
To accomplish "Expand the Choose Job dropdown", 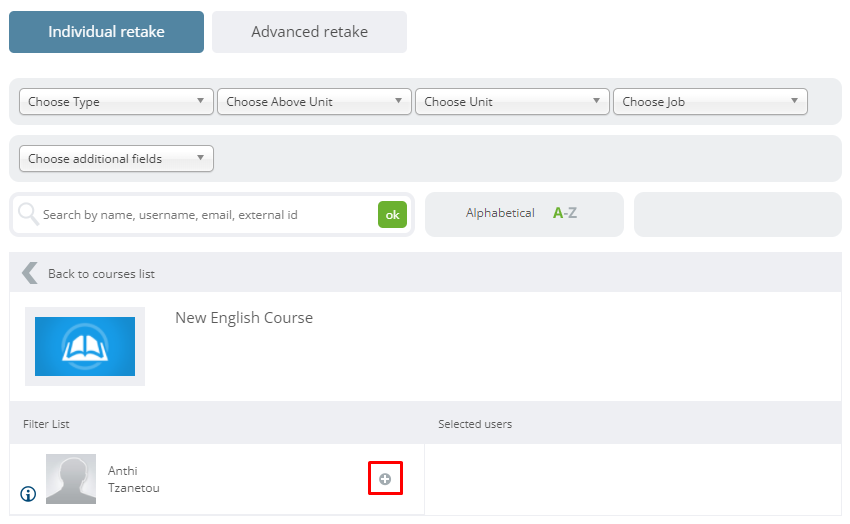I will 710,102.
